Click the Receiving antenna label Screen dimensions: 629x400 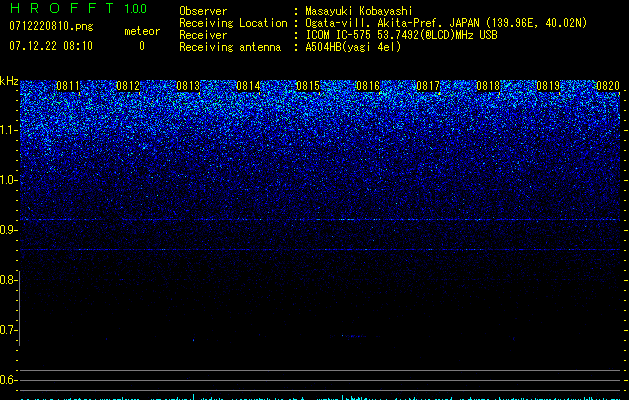tap(230, 47)
